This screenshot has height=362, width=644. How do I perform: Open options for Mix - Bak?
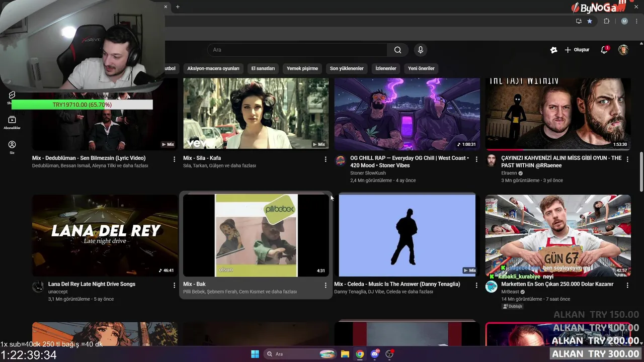point(326,285)
